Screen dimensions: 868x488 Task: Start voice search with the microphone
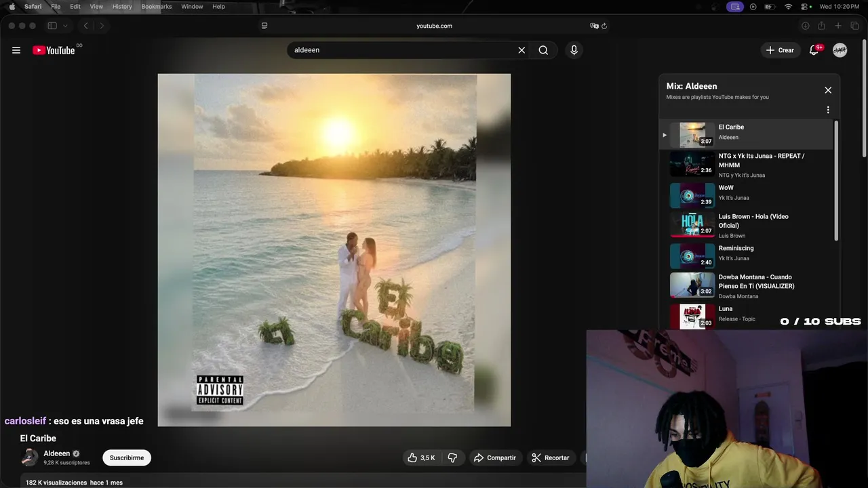574,50
